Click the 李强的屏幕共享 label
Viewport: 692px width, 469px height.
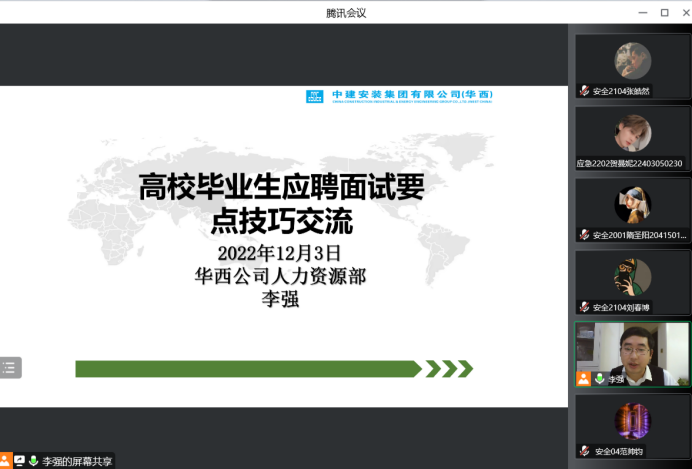(x=76, y=461)
